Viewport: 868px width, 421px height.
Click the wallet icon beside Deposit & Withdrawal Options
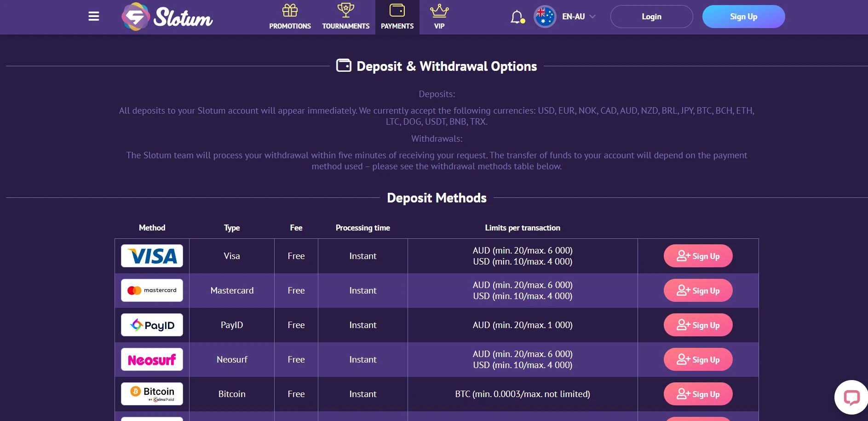(x=344, y=65)
